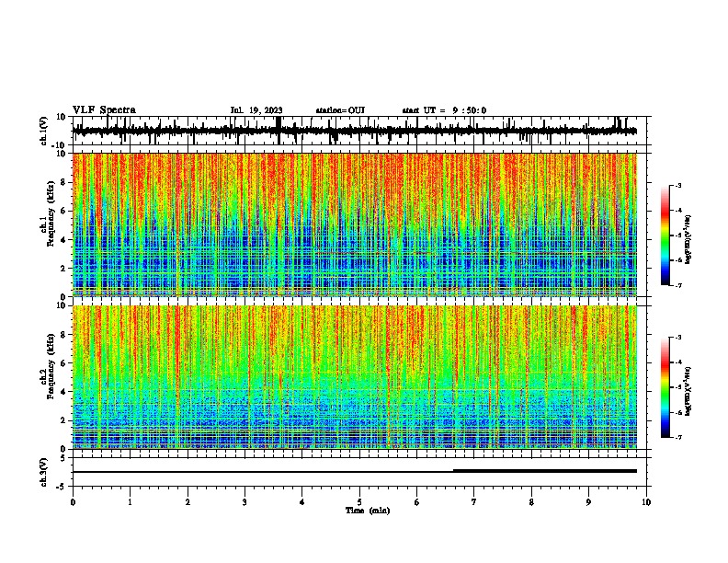
Task: Click the "-10" tick on ch.1(V) axis
Action: pos(60,145)
